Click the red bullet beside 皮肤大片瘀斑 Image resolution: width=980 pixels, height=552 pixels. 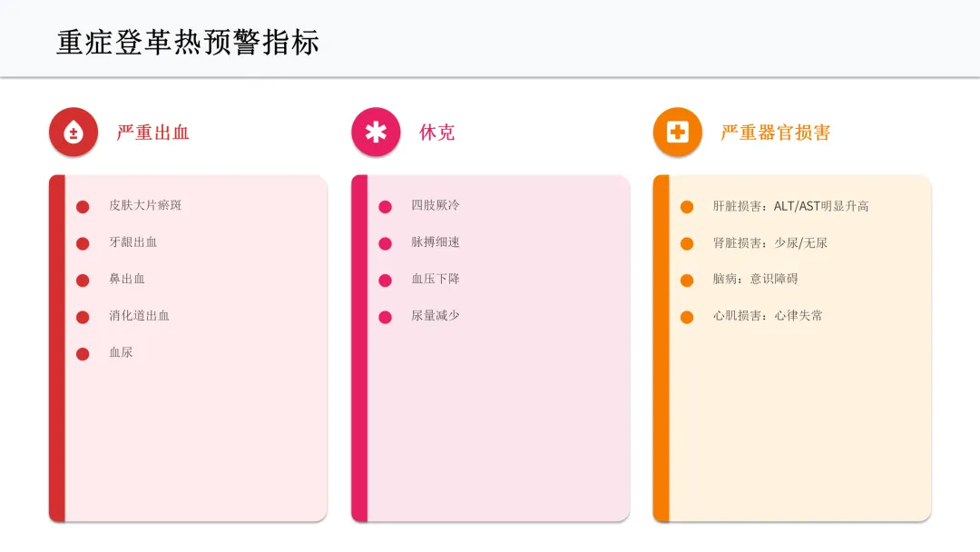pyautogui.click(x=83, y=206)
